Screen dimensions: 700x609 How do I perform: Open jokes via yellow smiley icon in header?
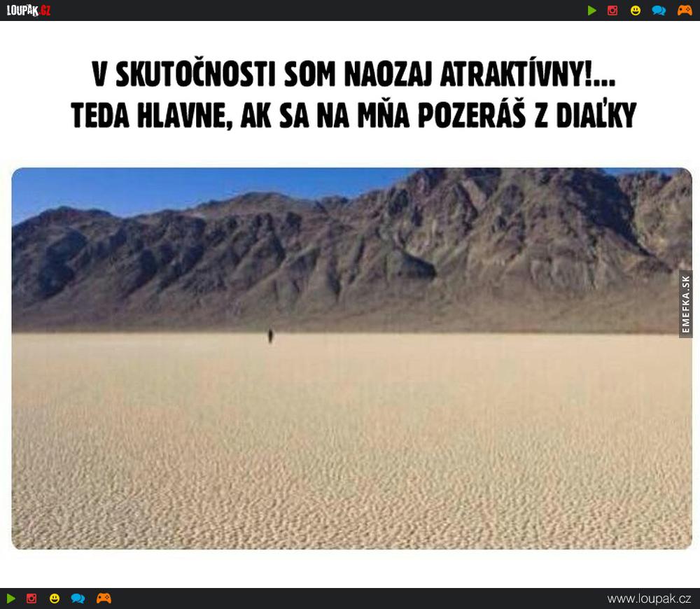pos(636,10)
